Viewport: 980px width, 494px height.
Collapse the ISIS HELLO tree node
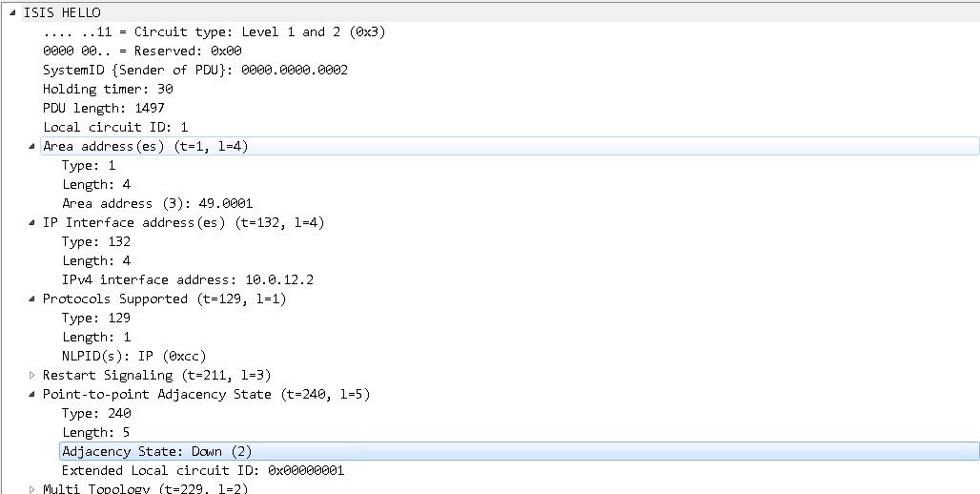pyautogui.click(x=13, y=12)
